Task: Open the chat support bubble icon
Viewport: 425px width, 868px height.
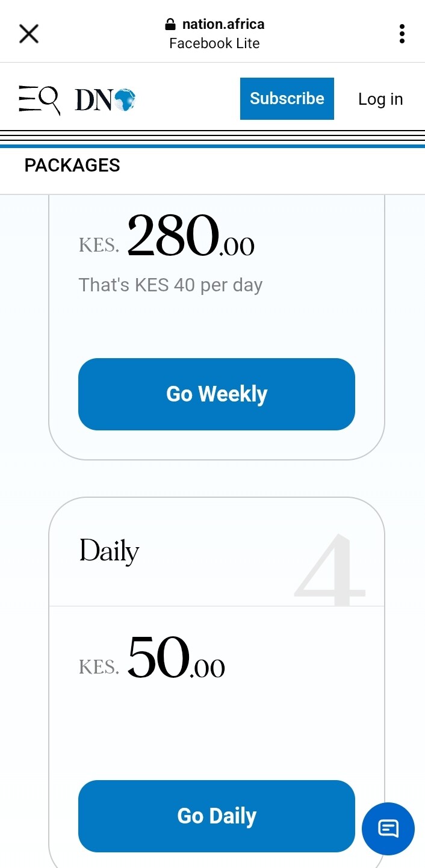Action: tap(388, 829)
